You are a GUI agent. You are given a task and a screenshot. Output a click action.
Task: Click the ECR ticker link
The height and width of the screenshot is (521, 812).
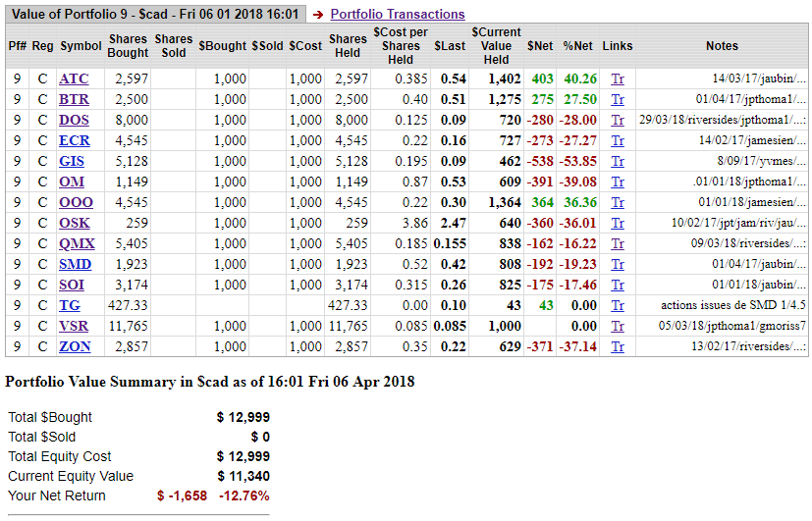click(74, 140)
